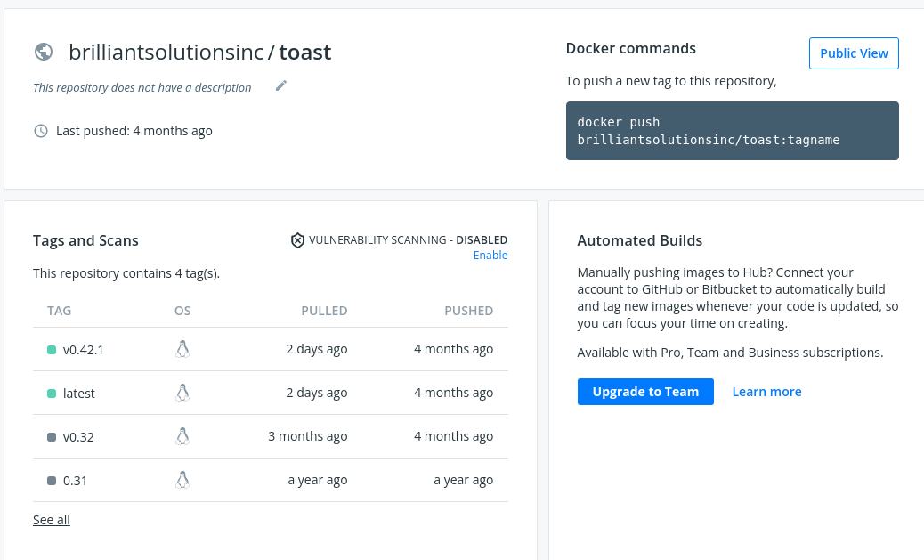
Task: Click the Tags and Scans heading
Action: coord(85,240)
